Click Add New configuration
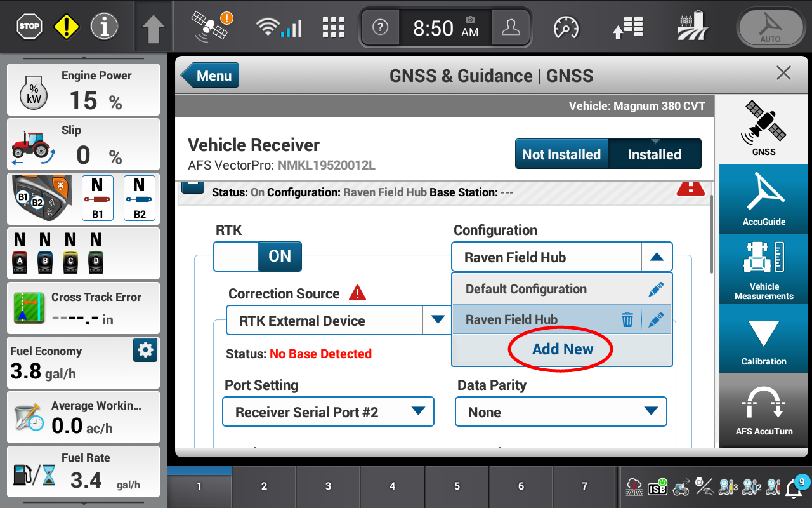Screen dimensions: 812x508 (x=562, y=349)
